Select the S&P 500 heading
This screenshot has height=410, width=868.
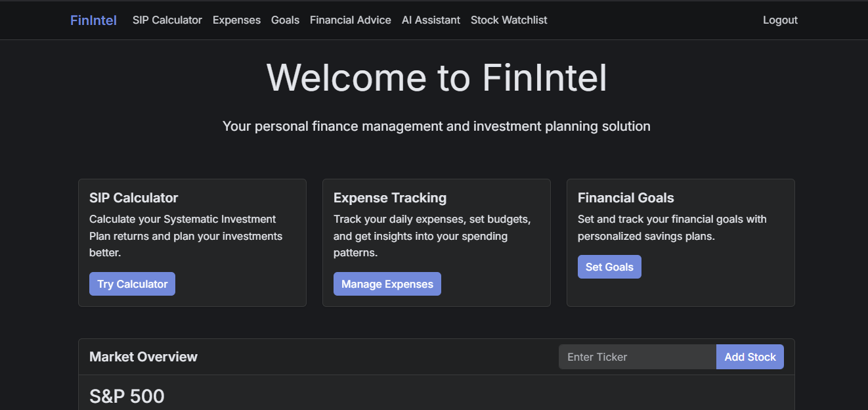click(127, 396)
